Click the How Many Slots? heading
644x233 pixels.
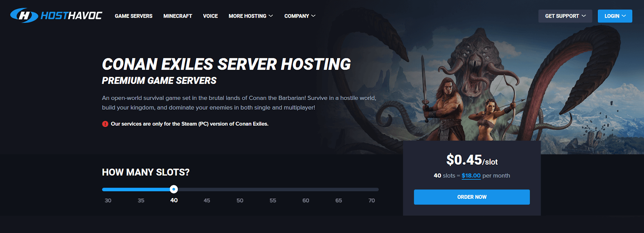(x=146, y=172)
